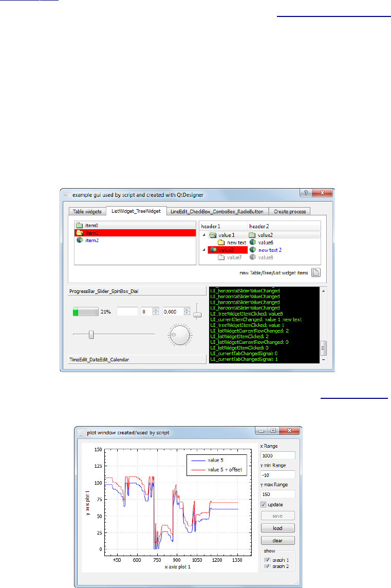Click the empty line edit beside 21%

pos(127,311)
